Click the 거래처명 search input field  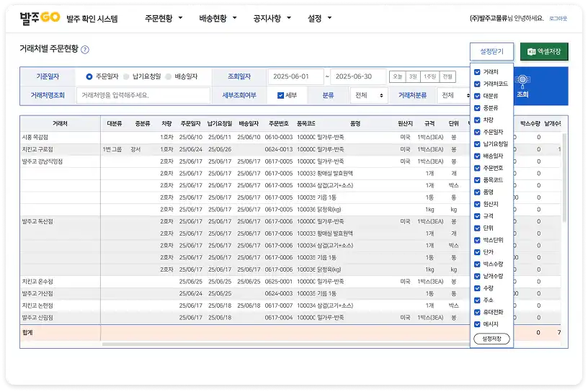(x=143, y=95)
